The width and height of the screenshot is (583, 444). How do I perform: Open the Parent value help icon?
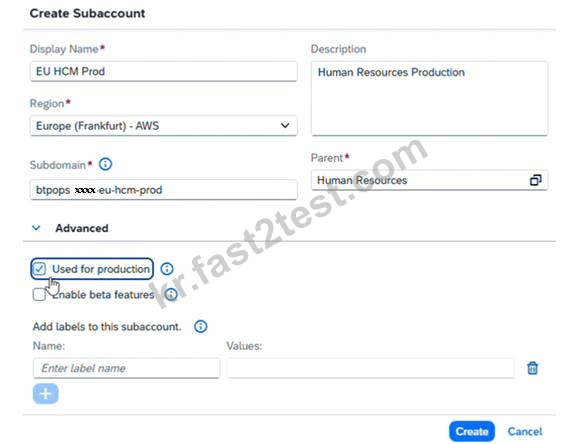535,180
